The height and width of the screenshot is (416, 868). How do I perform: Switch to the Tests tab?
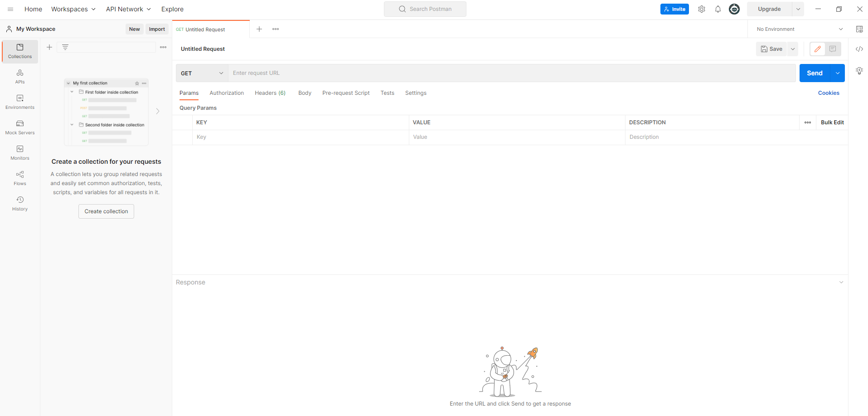click(388, 93)
